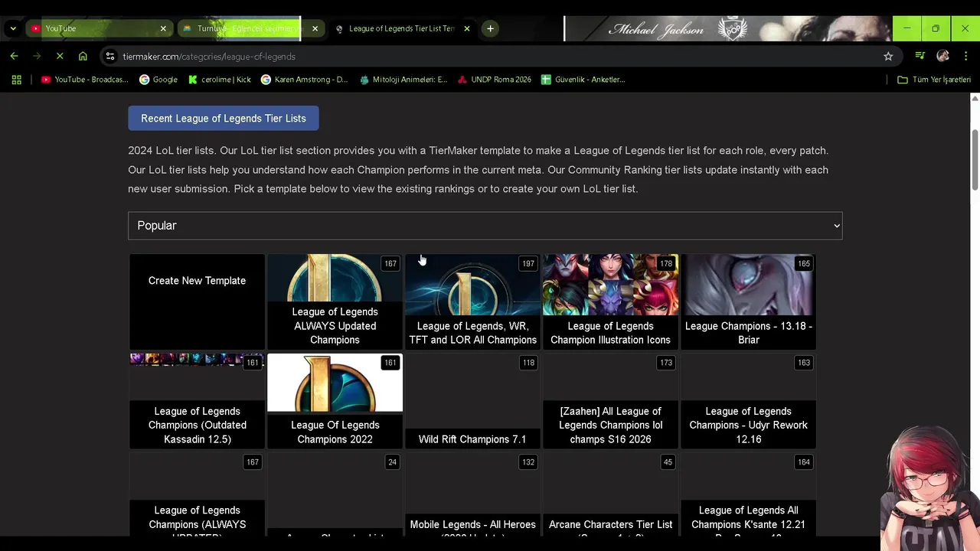
Task: Click the Create New Template tile
Action: 197,302
